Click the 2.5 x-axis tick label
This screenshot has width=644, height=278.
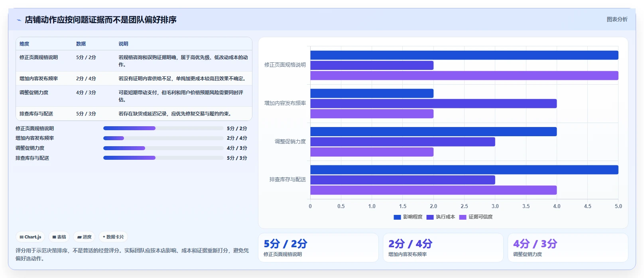tap(464, 206)
